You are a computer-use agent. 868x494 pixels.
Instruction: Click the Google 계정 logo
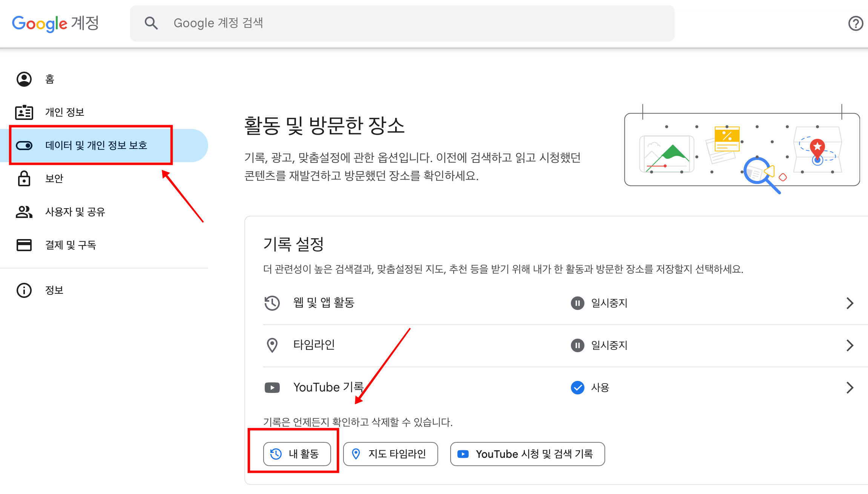55,23
